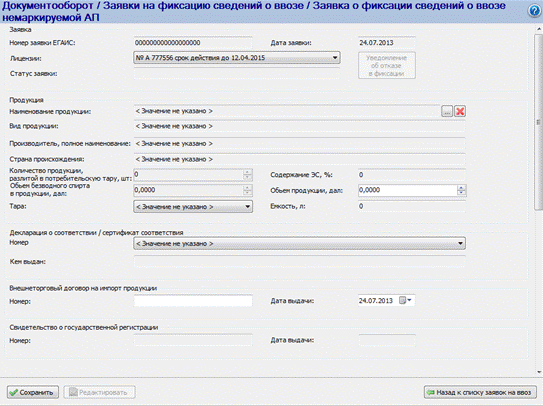This screenshot has width=543, height=406.
Task: Increase Количество продукции stepper value
Action: tap(247, 172)
